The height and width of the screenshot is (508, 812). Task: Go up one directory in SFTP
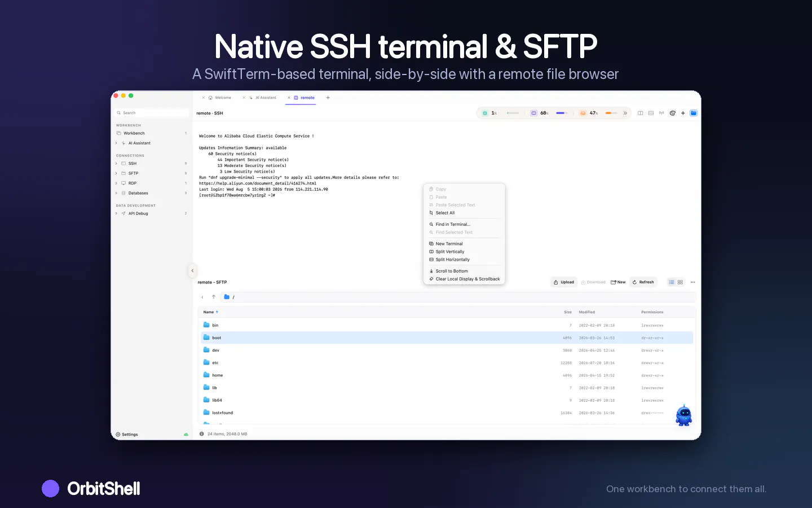tap(214, 297)
